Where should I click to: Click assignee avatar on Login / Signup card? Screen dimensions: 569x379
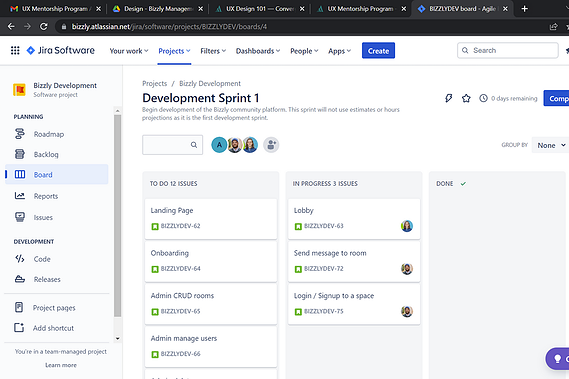point(407,311)
